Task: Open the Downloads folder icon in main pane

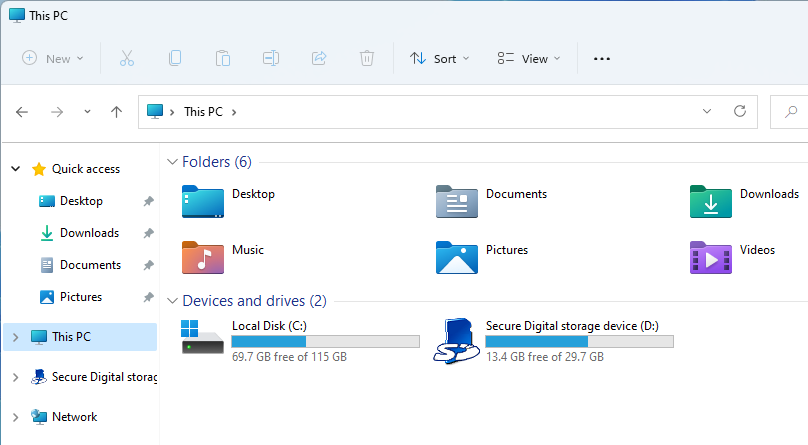Action: (711, 201)
